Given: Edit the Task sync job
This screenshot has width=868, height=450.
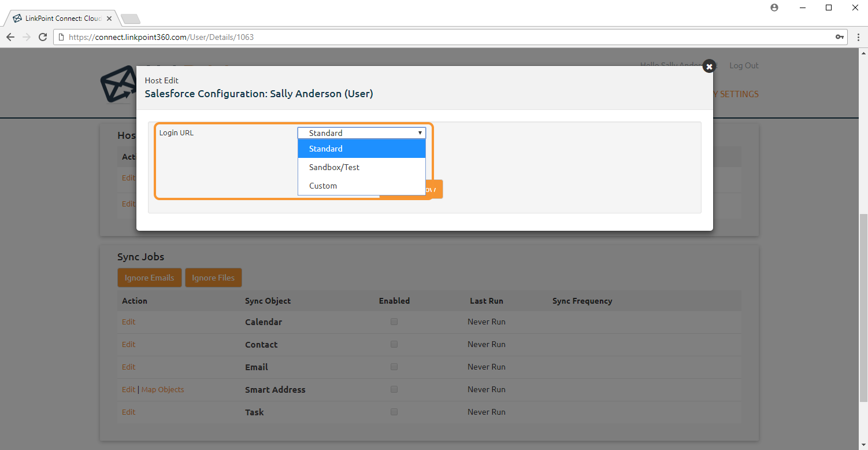Looking at the screenshot, I should click(x=128, y=412).
